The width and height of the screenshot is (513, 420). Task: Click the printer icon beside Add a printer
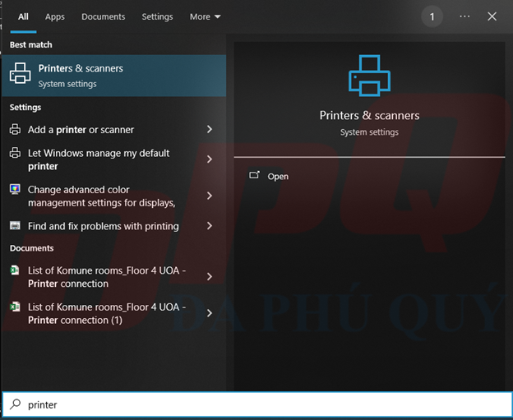click(15, 130)
